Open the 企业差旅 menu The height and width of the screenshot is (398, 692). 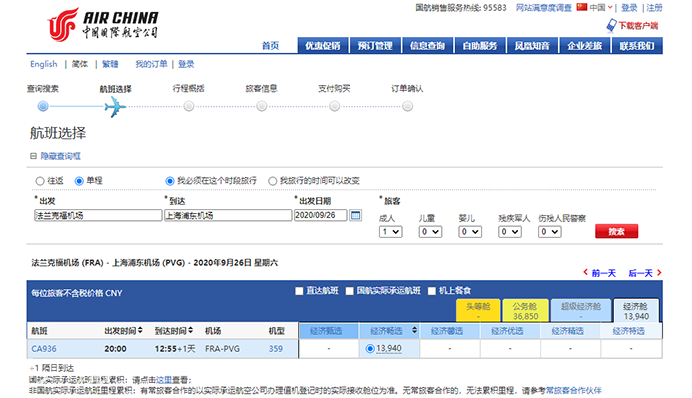[x=585, y=45]
